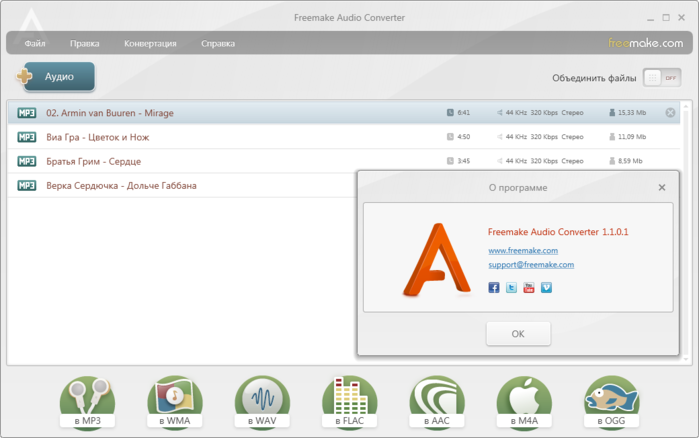Click the audio settings speaker icon on Виа Гра row
Screen dimensions: 699x438
(x=500, y=136)
